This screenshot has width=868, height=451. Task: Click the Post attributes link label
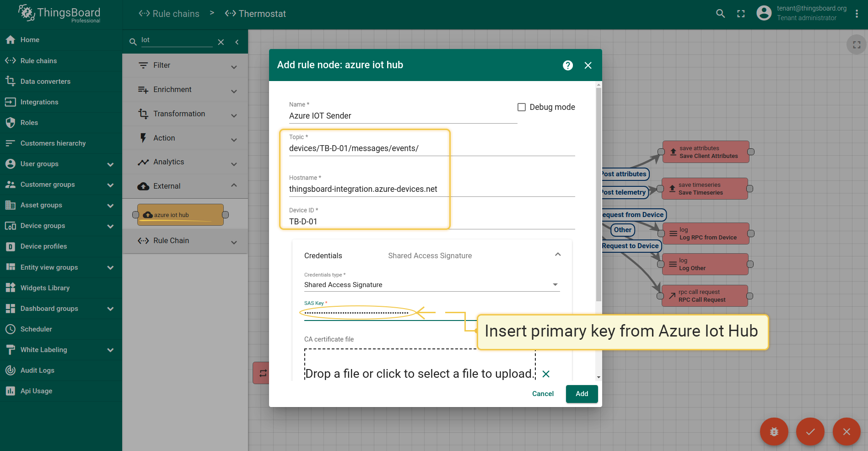pyautogui.click(x=624, y=174)
